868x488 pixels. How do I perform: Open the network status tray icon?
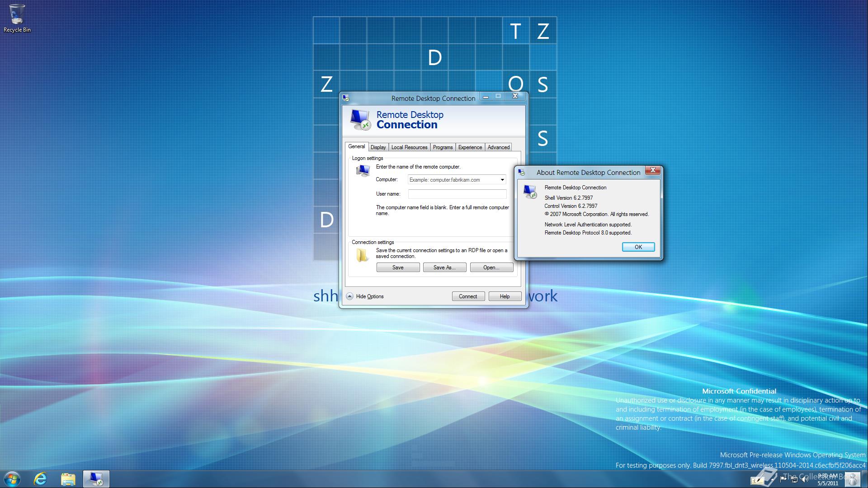point(795,480)
